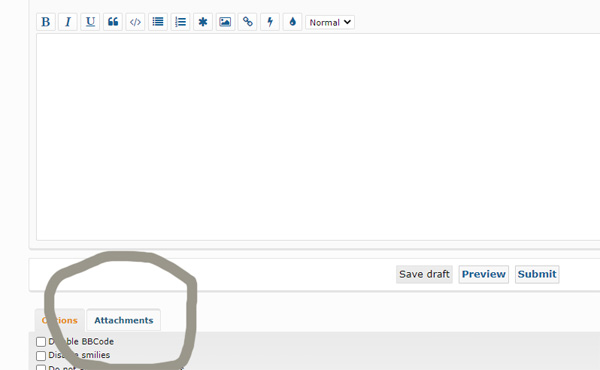
Task: Switch to the Attachments tab
Action: tap(124, 320)
